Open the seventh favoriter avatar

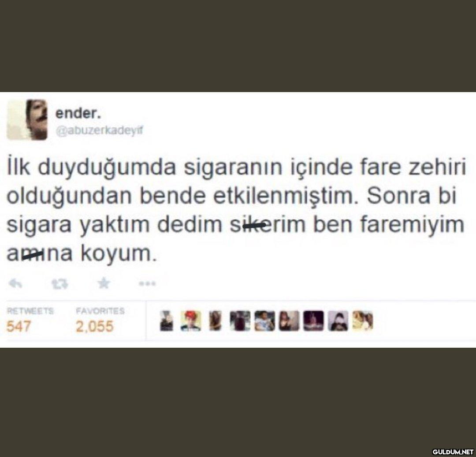tap(314, 321)
